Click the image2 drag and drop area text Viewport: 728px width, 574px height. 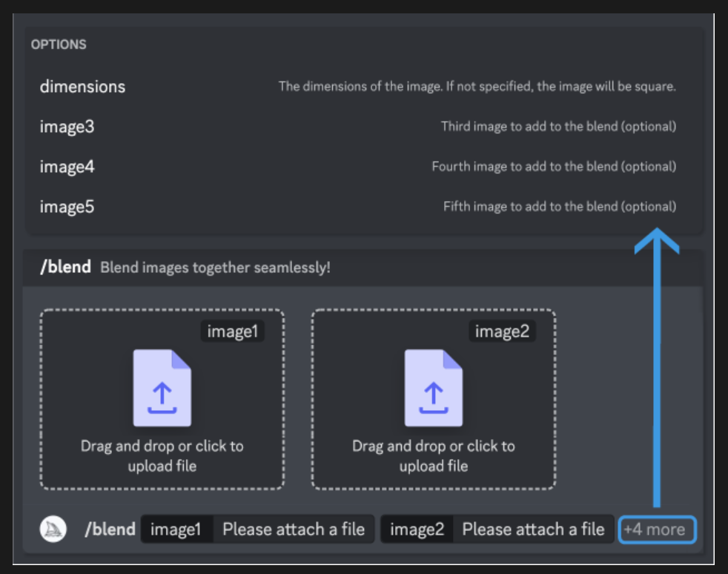point(434,455)
